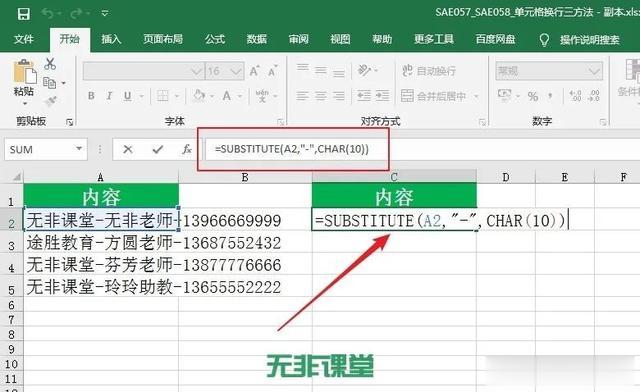Click the Format Painter brush icon
The height and width of the screenshot is (392, 640).
(50, 100)
